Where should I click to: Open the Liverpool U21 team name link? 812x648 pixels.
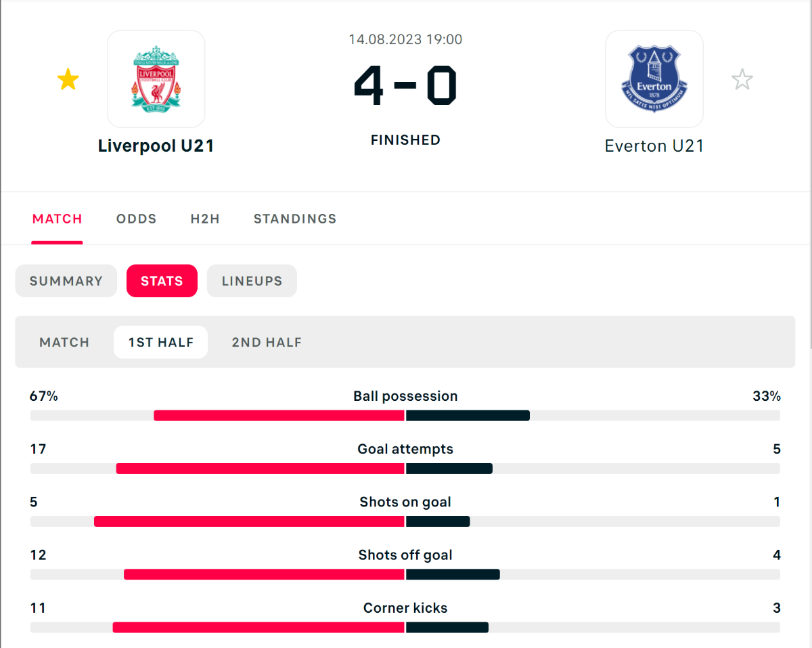(156, 146)
